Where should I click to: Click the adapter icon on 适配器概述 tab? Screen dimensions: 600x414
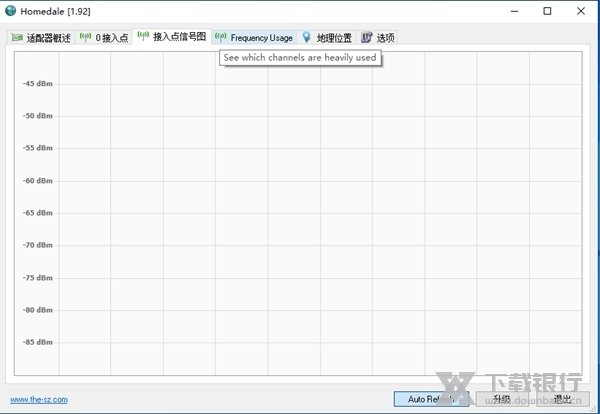[16, 38]
